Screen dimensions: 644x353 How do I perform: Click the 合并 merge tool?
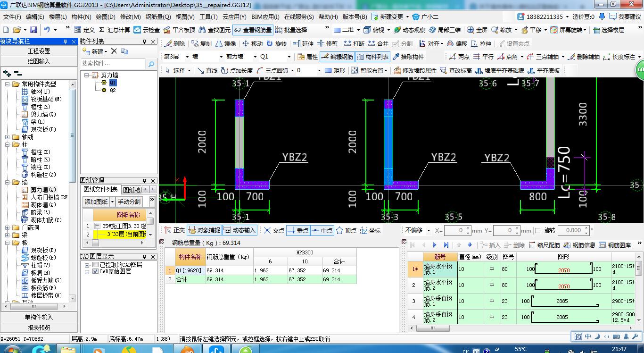[x=378, y=43]
